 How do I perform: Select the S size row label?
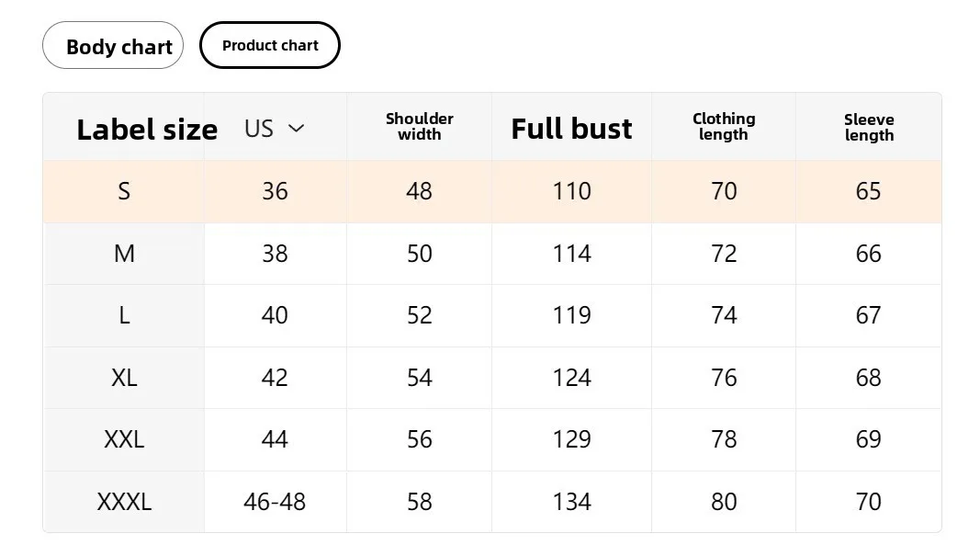click(x=124, y=191)
